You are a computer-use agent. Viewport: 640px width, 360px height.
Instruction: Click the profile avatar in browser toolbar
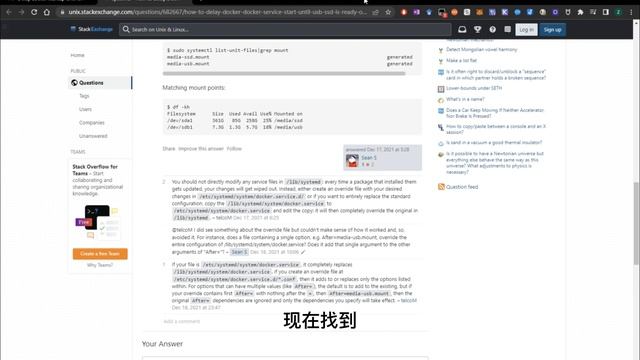[x=618, y=12]
